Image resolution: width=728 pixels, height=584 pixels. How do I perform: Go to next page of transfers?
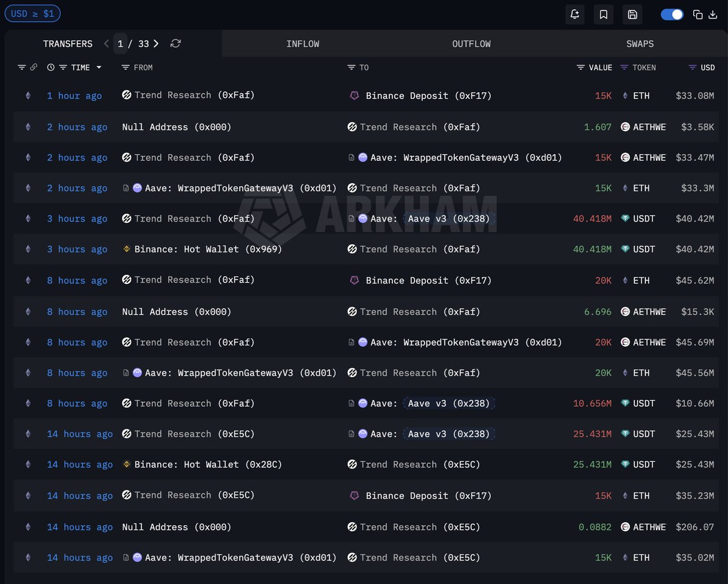click(156, 44)
